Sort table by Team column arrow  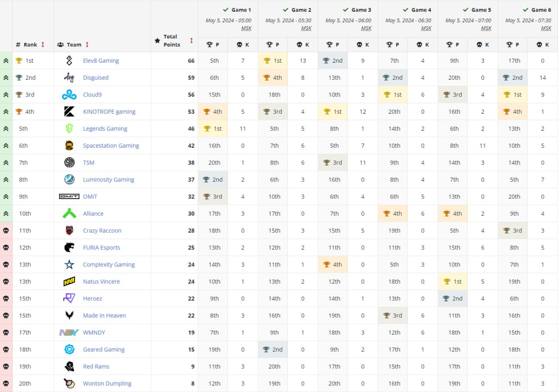[87, 44]
